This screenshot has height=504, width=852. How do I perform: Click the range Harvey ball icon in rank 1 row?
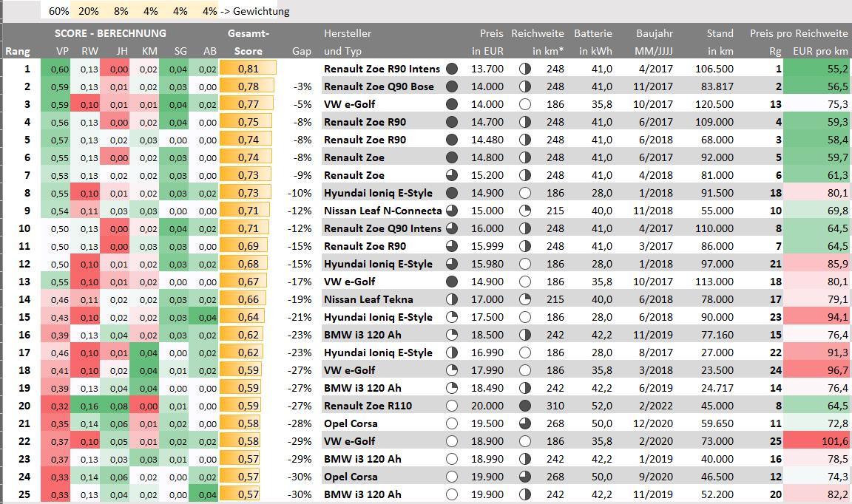coord(525,69)
